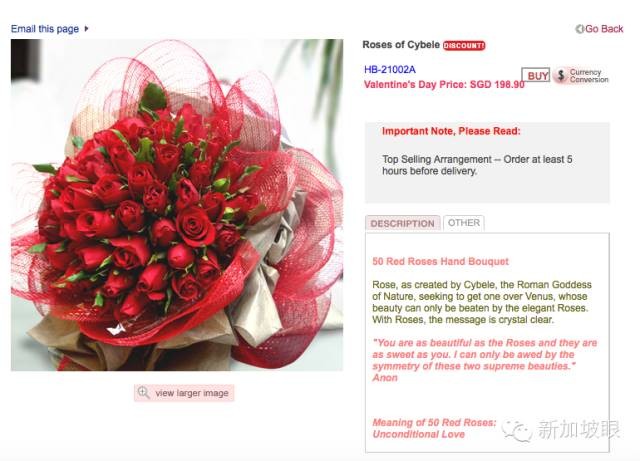Screen dimensions: 640x461
Task: Hit the BUY button
Action: 537,76
